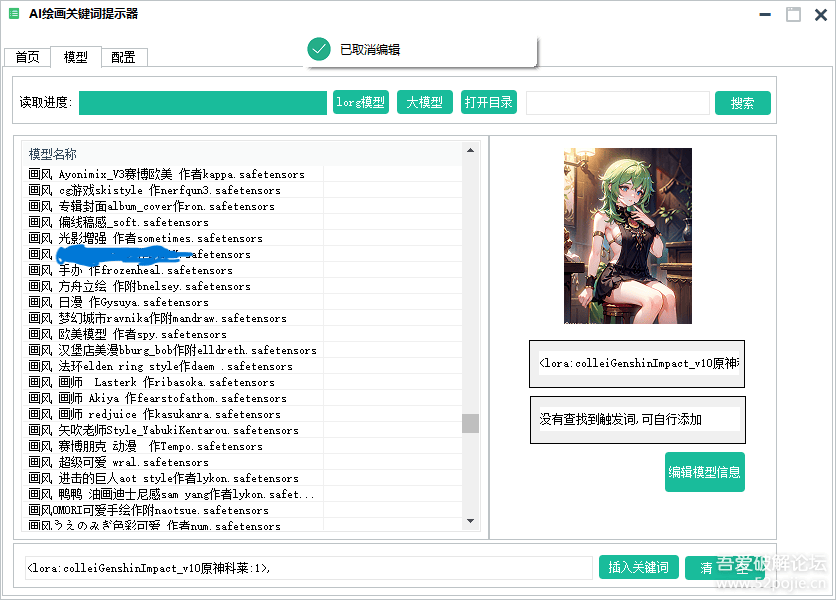Click the green checkmark notification icon
836x600 pixels.
(x=319, y=50)
